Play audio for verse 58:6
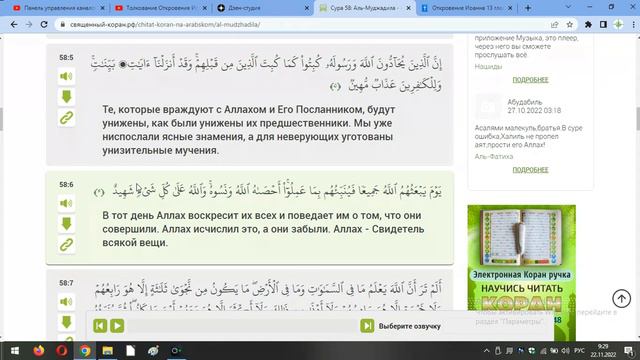The image size is (640, 360). point(66,203)
